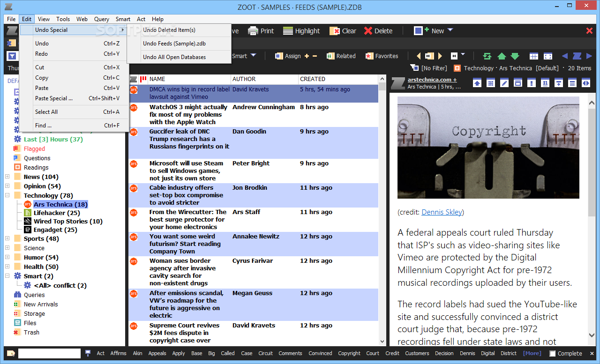The width and height of the screenshot is (600, 364).
Task: Click the calendar 31 icon in reader header
Action: tap(545, 83)
